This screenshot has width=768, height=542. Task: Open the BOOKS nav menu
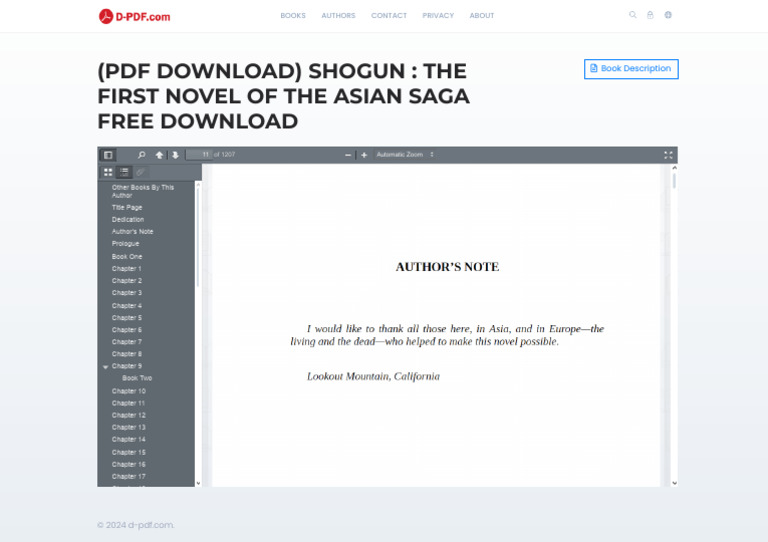point(293,16)
